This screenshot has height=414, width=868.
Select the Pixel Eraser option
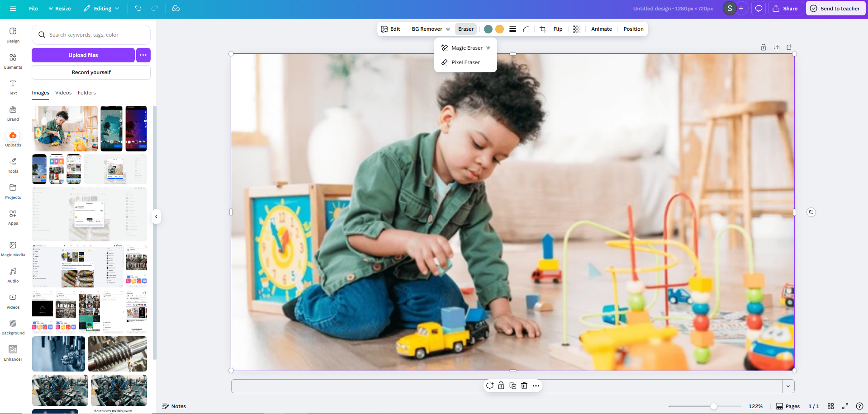point(465,62)
